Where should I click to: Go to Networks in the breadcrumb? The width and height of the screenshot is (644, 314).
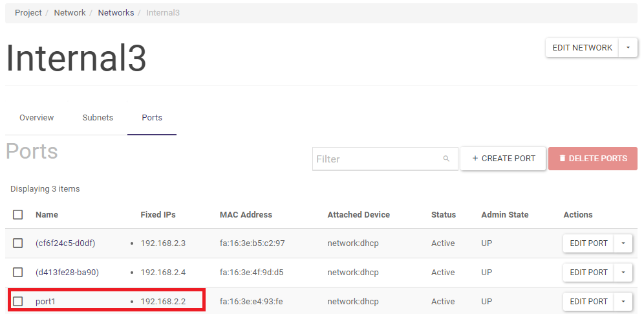point(116,13)
